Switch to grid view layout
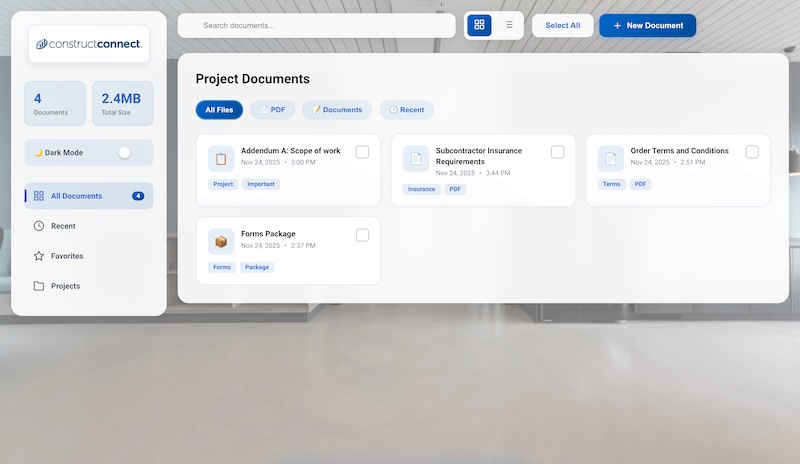Screen dimensions: 800x464 pos(479,25)
